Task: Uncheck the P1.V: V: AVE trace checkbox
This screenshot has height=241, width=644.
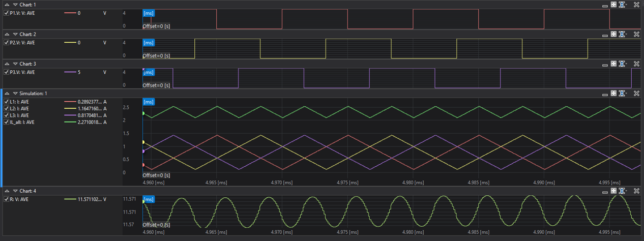Action: [7, 13]
